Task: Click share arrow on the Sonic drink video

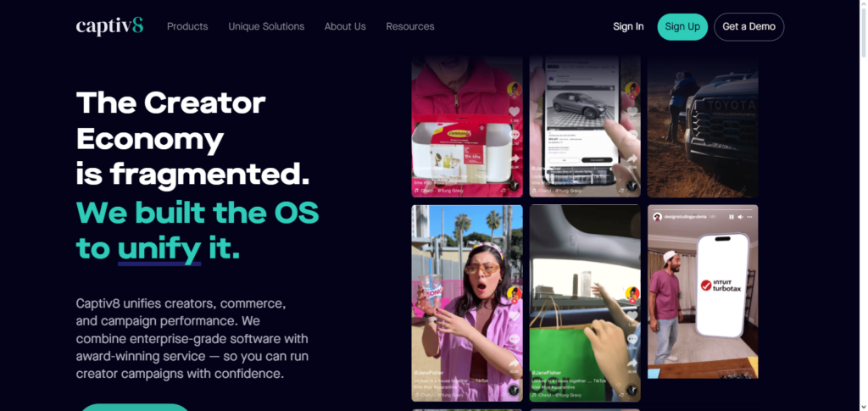Action: point(515,364)
